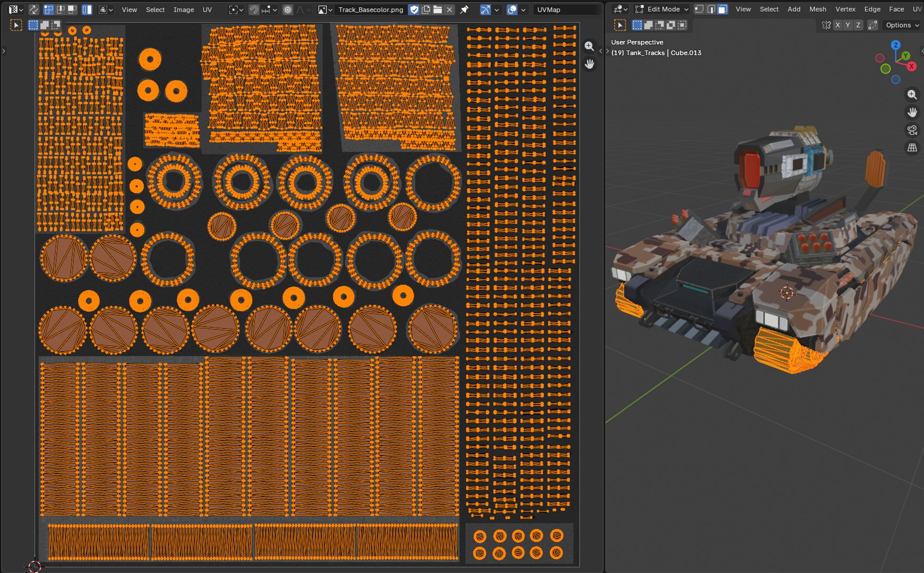Open the UV editor's editor type dropdown
This screenshot has width=924, height=573.
[15, 10]
